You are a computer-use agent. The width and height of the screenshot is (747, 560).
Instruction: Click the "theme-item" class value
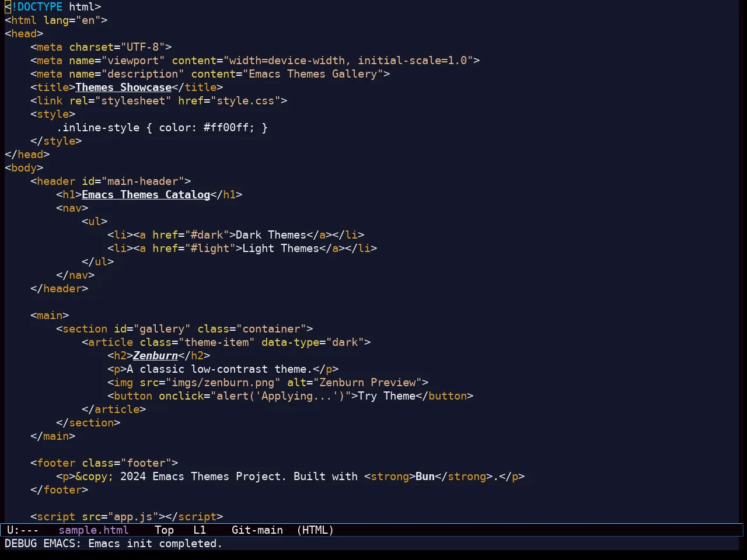pyautogui.click(x=217, y=342)
